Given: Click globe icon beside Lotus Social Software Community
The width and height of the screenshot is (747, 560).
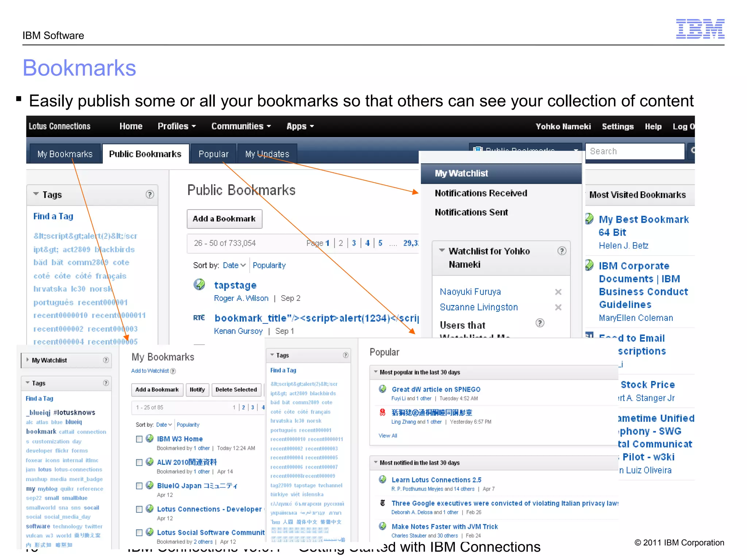Looking at the screenshot, I should point(150,532).
